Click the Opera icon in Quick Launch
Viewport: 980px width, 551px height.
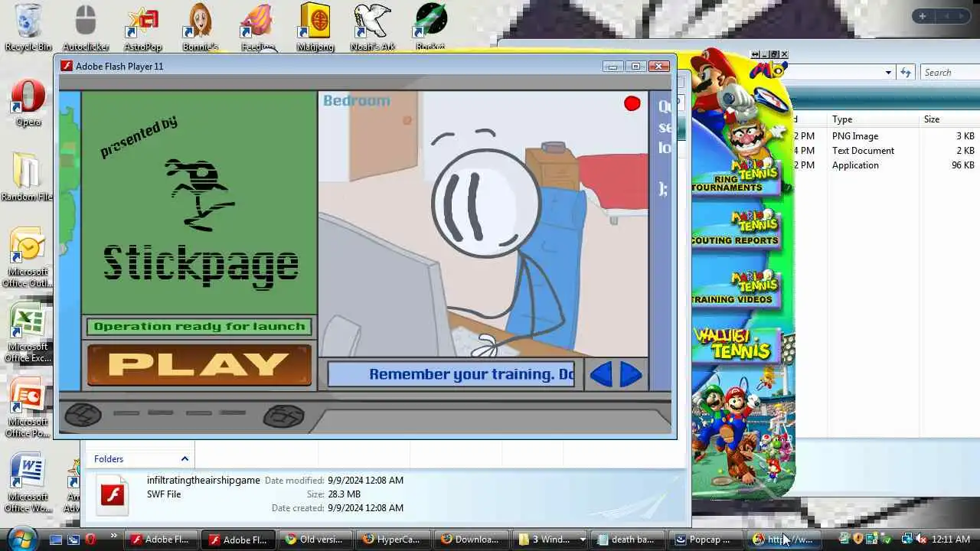90,540
